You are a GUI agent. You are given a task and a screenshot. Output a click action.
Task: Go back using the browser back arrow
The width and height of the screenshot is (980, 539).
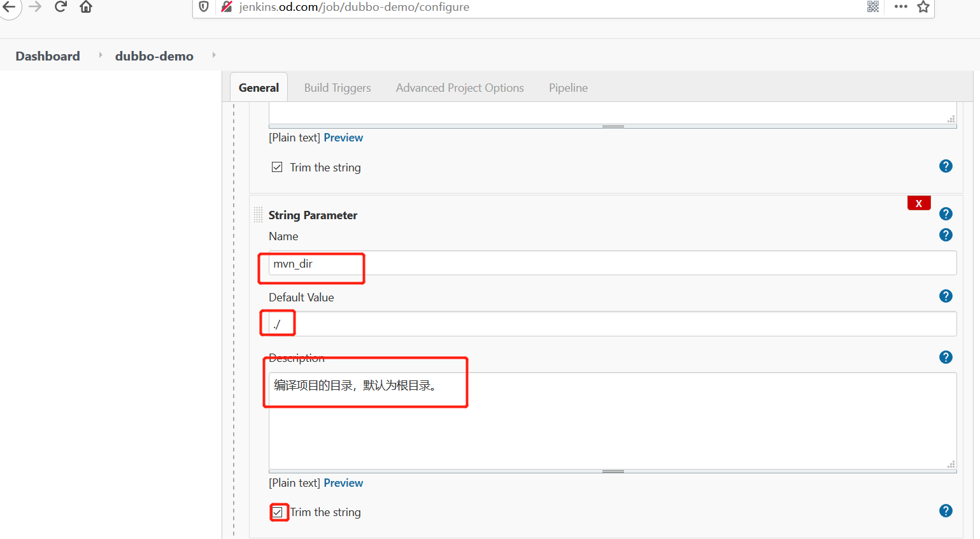point(9,7)
